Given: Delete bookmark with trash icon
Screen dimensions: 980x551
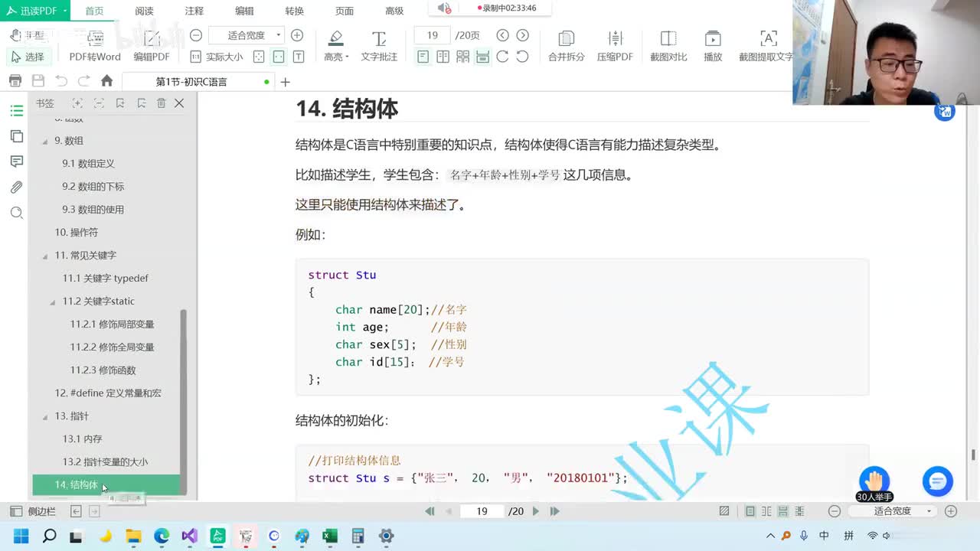Looking at the screenshot, I should [x=161, y=103].
